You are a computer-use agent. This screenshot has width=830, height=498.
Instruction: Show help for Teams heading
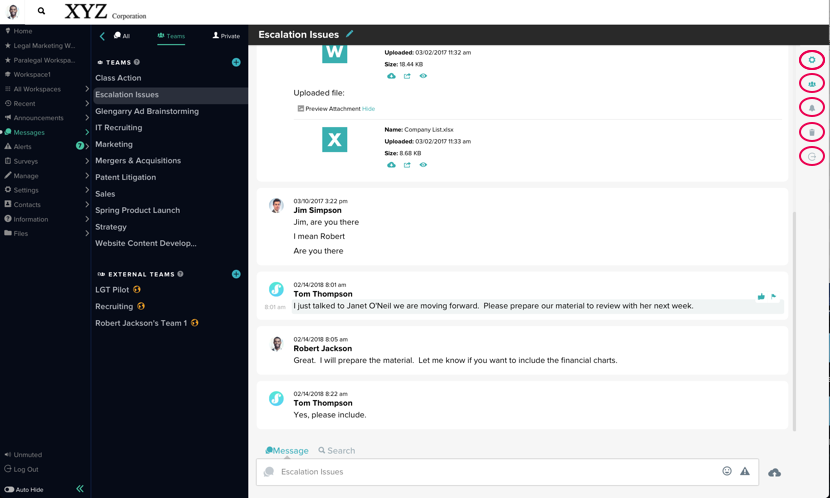(137, 62)
